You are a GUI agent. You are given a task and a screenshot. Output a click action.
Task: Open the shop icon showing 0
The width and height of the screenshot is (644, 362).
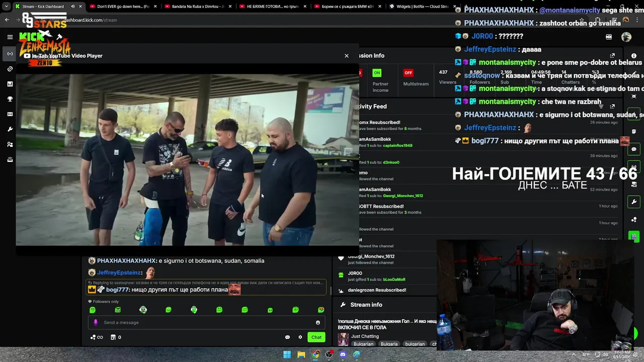(x=116, y=337)
